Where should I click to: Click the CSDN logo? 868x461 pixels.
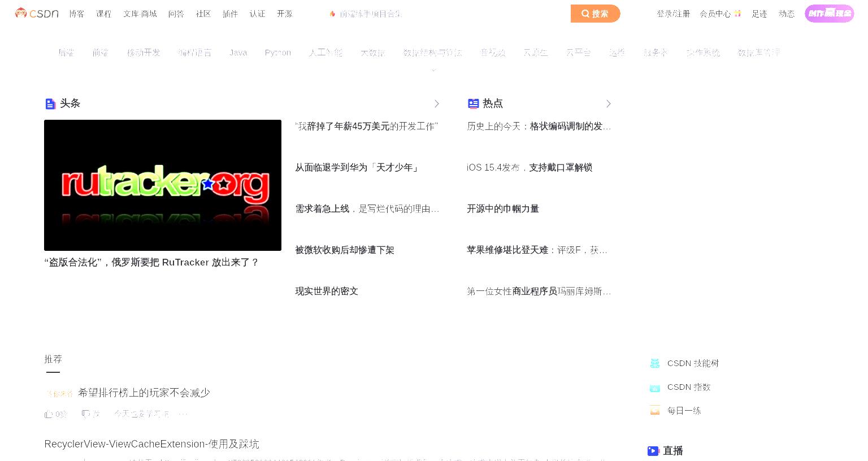(x=37, y=13)
